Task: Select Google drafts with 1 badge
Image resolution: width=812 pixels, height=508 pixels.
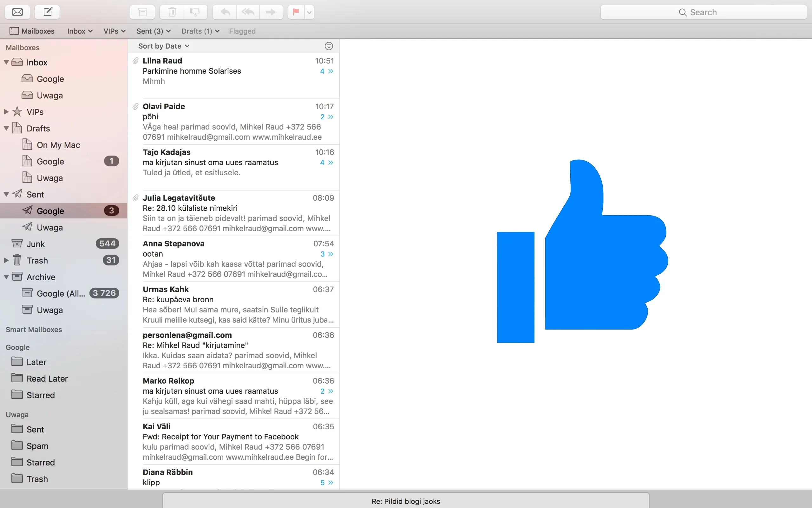Action: (x=63, y=161)
